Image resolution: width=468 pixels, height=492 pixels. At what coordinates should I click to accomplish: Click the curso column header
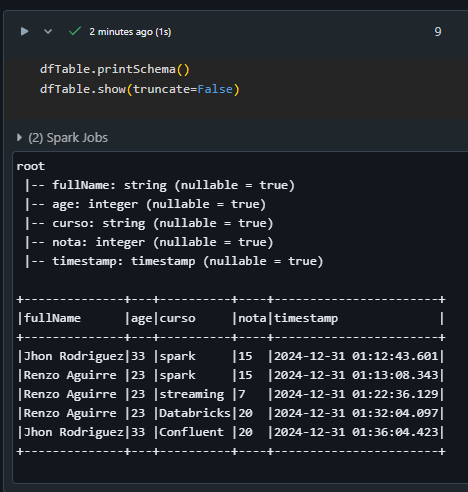pos(177,318)
